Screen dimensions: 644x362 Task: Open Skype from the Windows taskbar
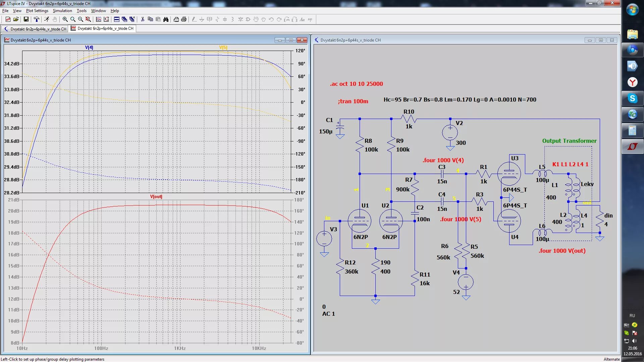632,99
